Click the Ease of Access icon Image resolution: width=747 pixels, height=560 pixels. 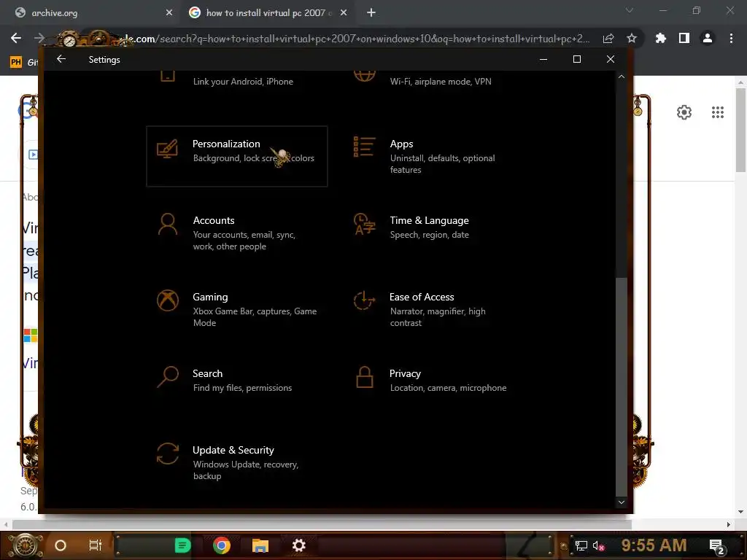coord(365,300)
